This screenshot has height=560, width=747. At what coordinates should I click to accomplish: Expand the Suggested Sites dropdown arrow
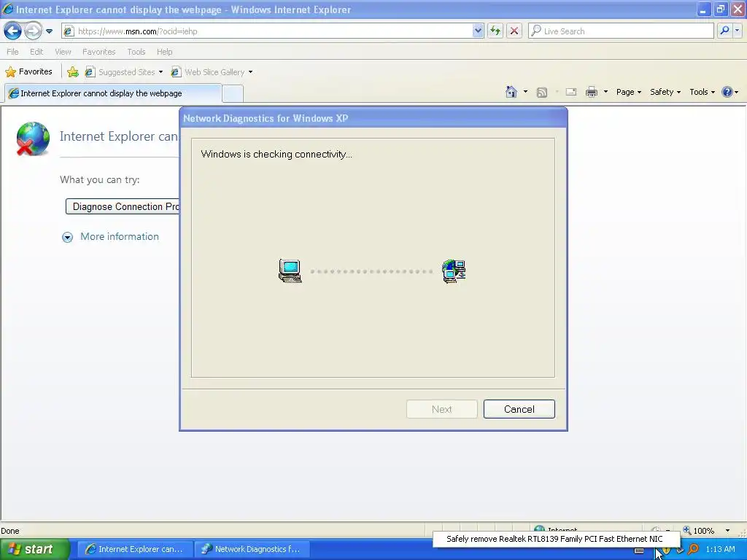tap(160, 72)
